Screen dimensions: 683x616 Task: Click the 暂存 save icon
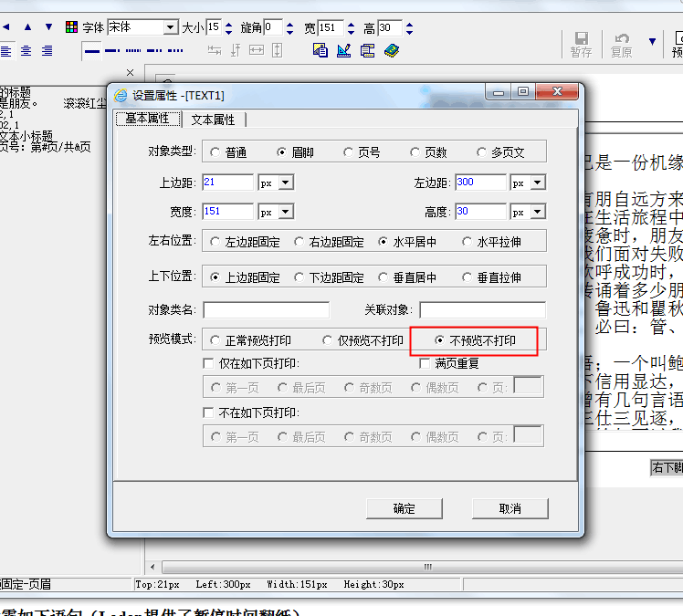click(x=581, y=43)
